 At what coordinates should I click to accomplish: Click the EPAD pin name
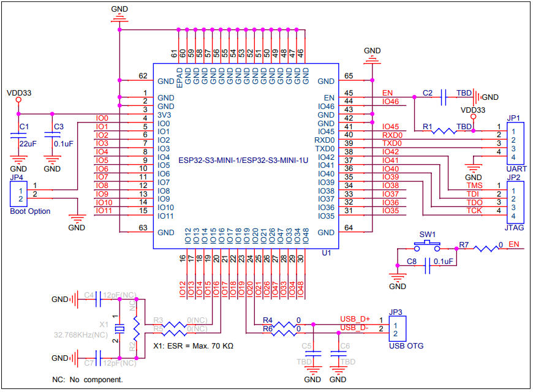click(180, 78)
